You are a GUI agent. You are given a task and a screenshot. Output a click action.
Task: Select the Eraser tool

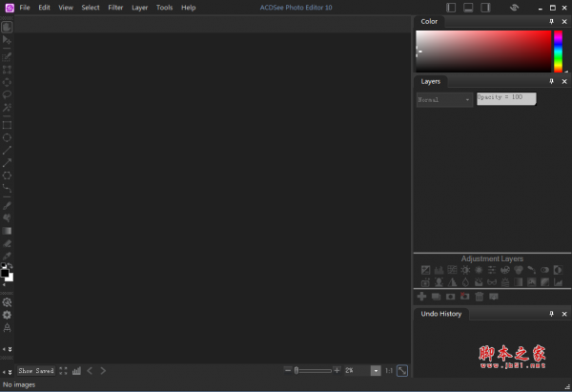point(7,243)
